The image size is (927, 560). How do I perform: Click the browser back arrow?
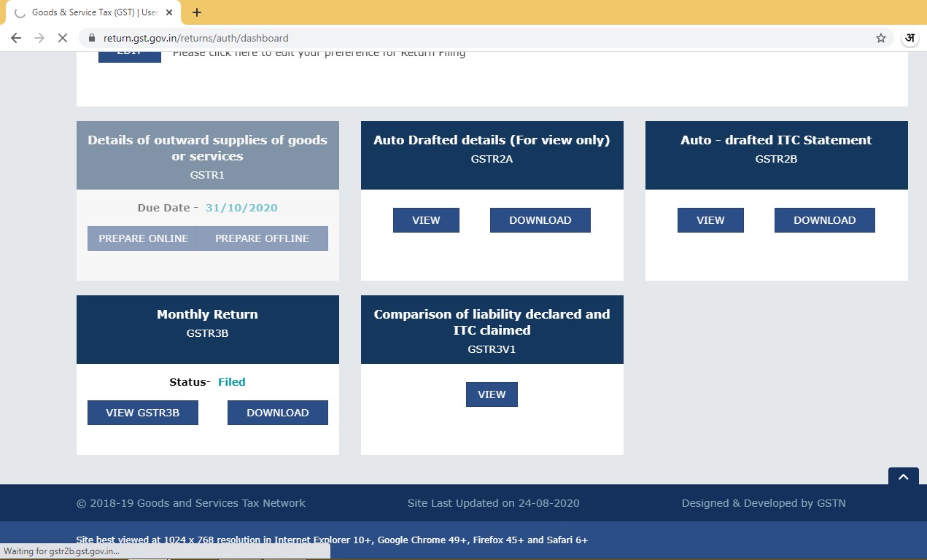(15, 38)
